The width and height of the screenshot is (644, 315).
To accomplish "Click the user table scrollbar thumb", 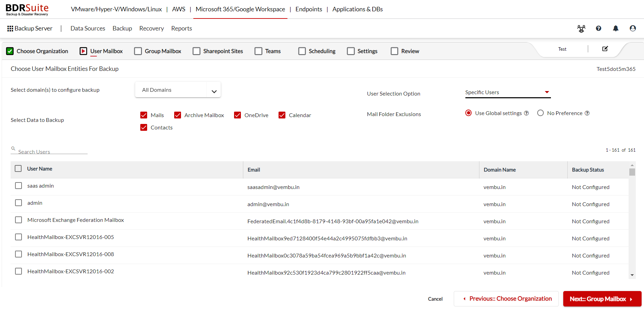I will (632, 172).
